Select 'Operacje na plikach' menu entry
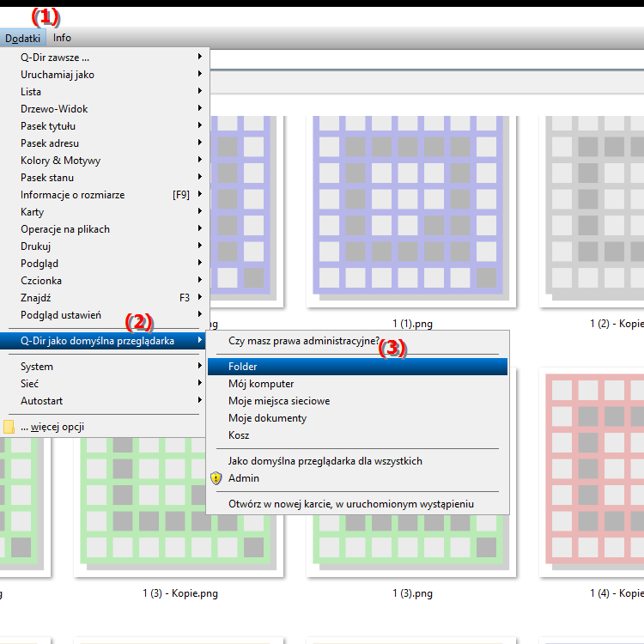 [x=105, y=229]
